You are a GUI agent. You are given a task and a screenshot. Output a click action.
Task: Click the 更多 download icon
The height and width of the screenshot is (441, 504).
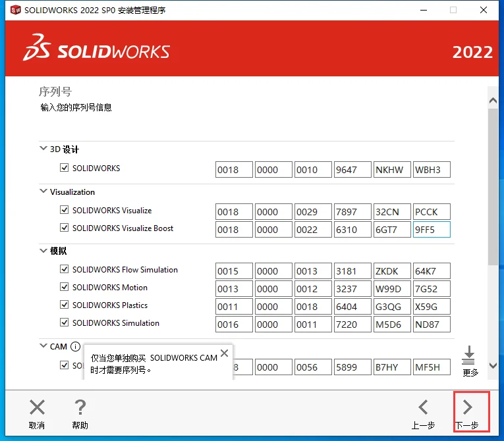click(x=469, y=355)
